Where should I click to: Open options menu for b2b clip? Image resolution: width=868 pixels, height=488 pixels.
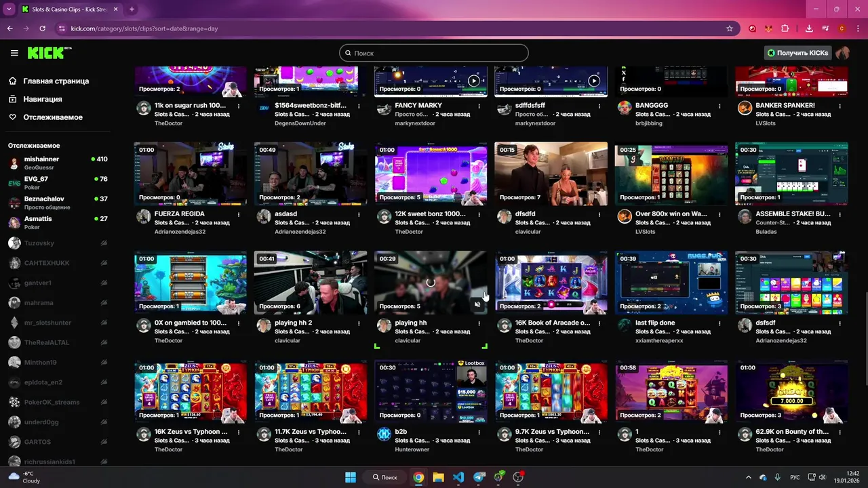(x=479, y=432)
